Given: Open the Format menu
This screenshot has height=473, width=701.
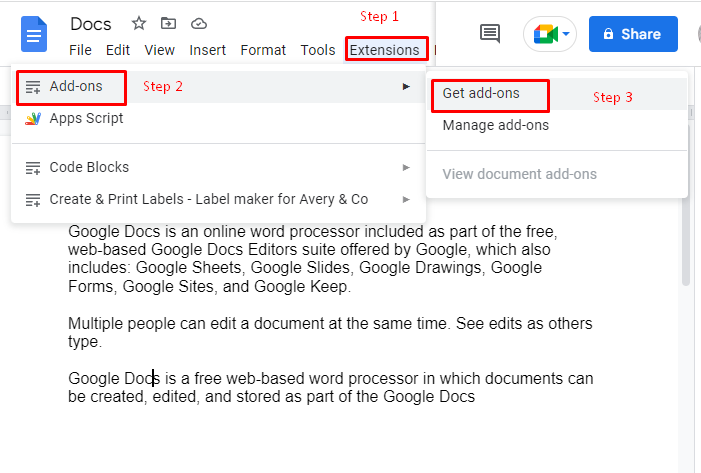Looking at the screenshot, I should 263,50.
